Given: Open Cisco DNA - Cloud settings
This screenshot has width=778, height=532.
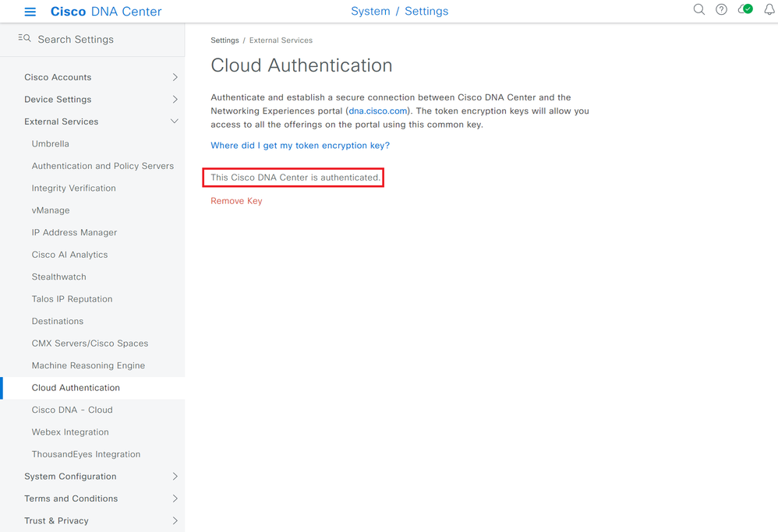Looking at the screenshot, I should (x=72, y=410).
